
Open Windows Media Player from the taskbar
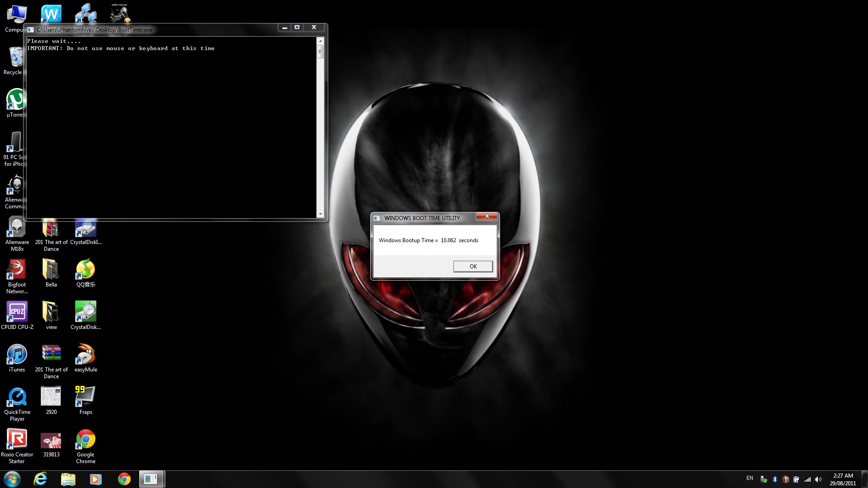coord(96,479)
